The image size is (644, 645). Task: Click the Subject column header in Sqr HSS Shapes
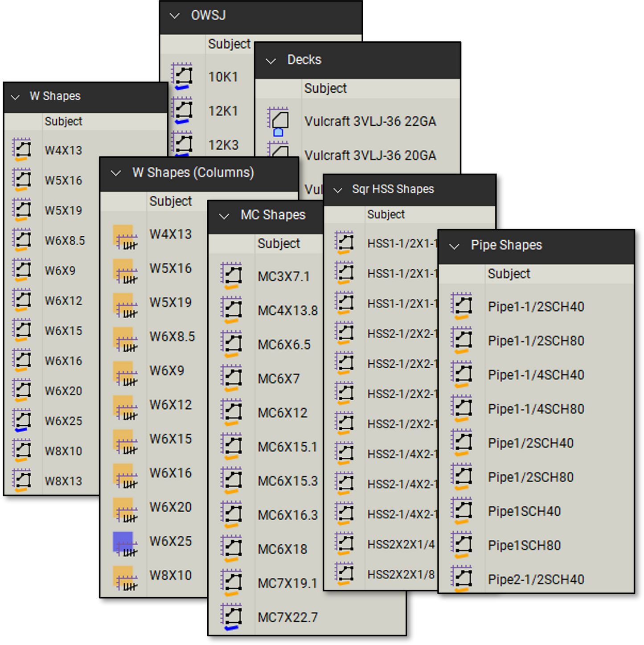click(x=386, y=214)
